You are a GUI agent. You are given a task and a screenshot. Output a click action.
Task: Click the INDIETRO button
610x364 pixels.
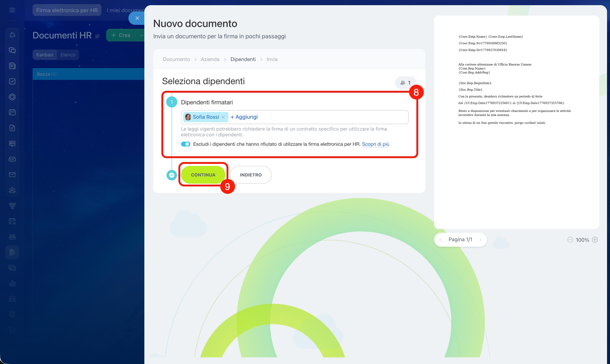(x=251, y=175)
